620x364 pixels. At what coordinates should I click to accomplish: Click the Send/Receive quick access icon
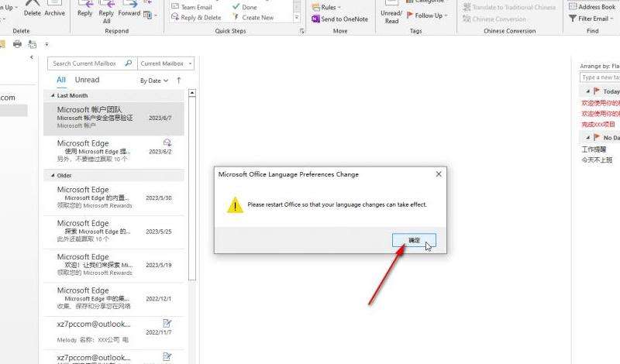[32, 44]
